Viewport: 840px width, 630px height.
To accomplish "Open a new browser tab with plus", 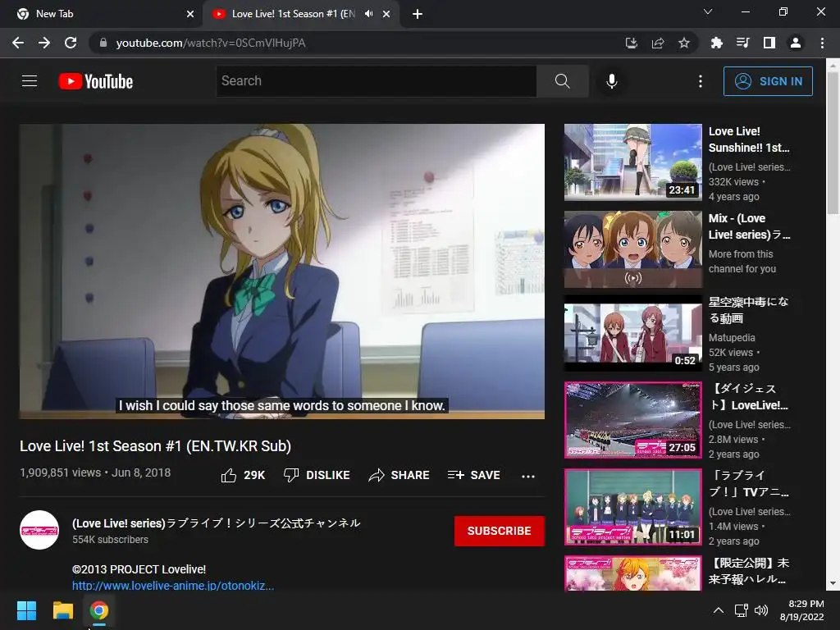I will 418,14.
